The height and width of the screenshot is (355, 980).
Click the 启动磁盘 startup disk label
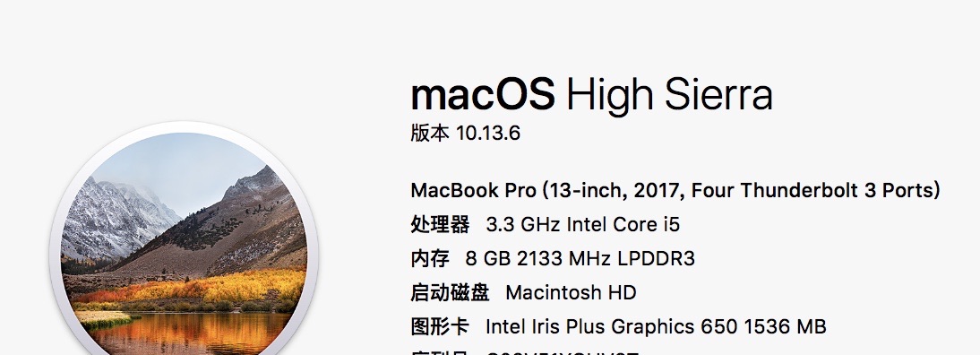pos(450,292)
